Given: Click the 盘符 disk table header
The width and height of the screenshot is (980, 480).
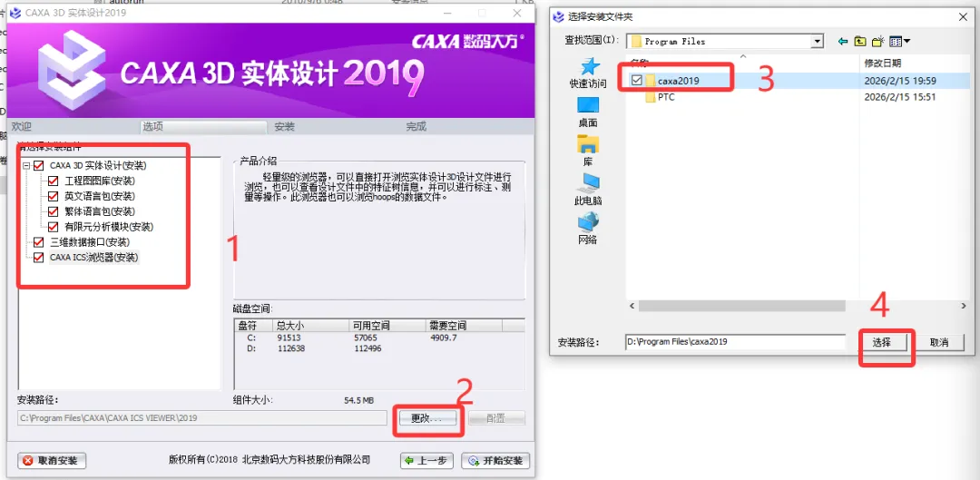Looking at the screenshot, I should 254,326.
